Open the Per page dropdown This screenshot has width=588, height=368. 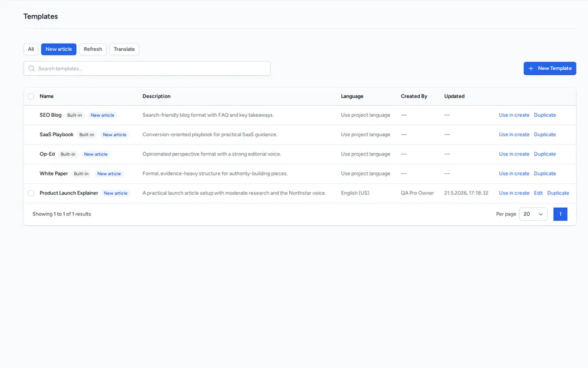[x=533, y=214]
